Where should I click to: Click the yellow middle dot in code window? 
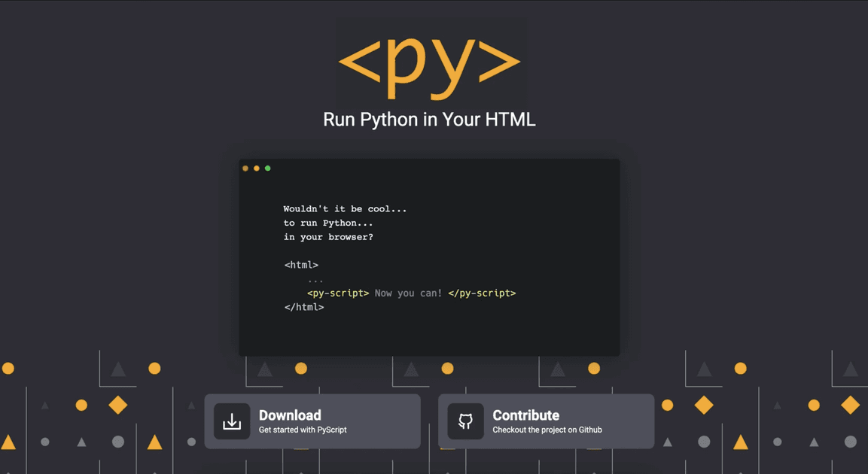point(257,169)
